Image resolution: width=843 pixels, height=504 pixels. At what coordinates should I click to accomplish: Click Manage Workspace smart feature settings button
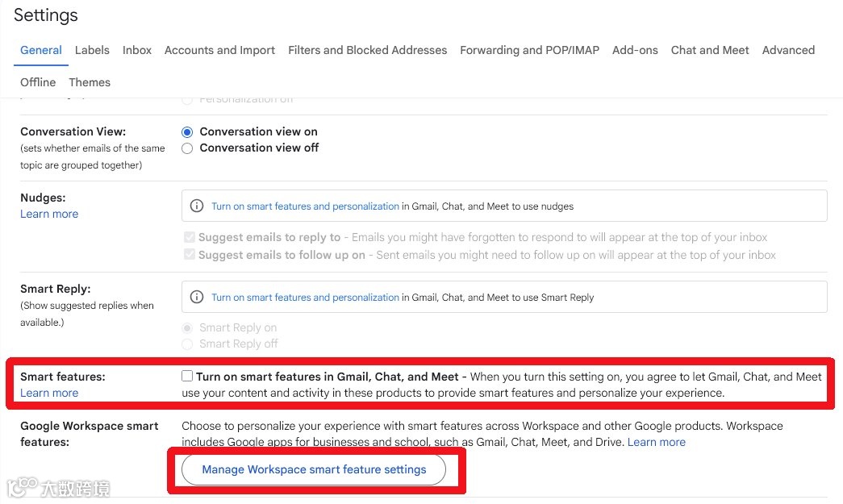tap(314, 469)
